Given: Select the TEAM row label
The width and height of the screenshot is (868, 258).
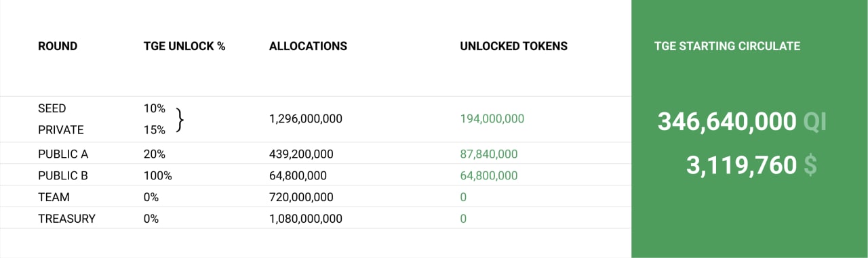Looking at the screenshot, I should pyautogui.click(x=54, y=198).
